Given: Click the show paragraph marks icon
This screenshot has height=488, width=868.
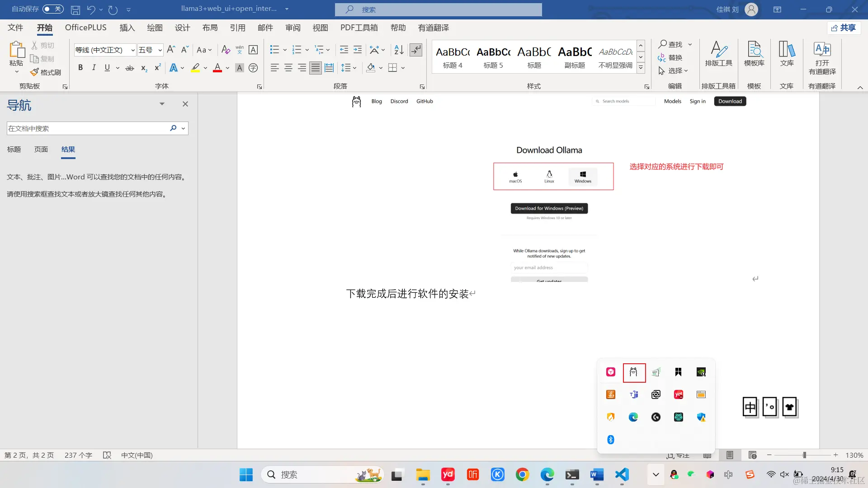Looking at the screenshot, I should point(415,50).
